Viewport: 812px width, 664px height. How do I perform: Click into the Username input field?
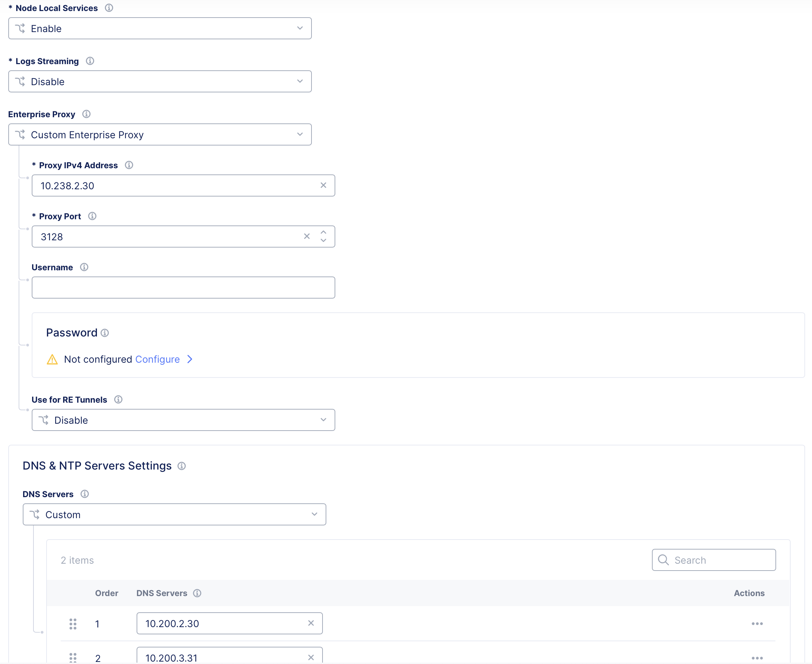point(183,288)
